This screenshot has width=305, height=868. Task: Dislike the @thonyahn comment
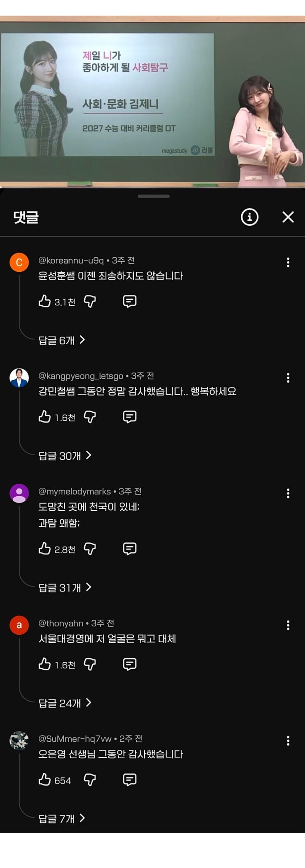pyautogui.click(x=90, y=664)
